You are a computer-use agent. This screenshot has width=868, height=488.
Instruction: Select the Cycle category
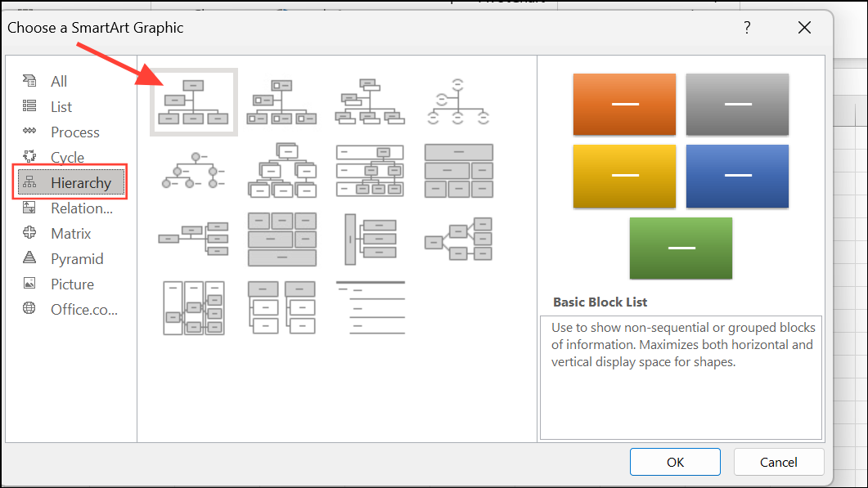pyautogui.click(x=67, y=157)
